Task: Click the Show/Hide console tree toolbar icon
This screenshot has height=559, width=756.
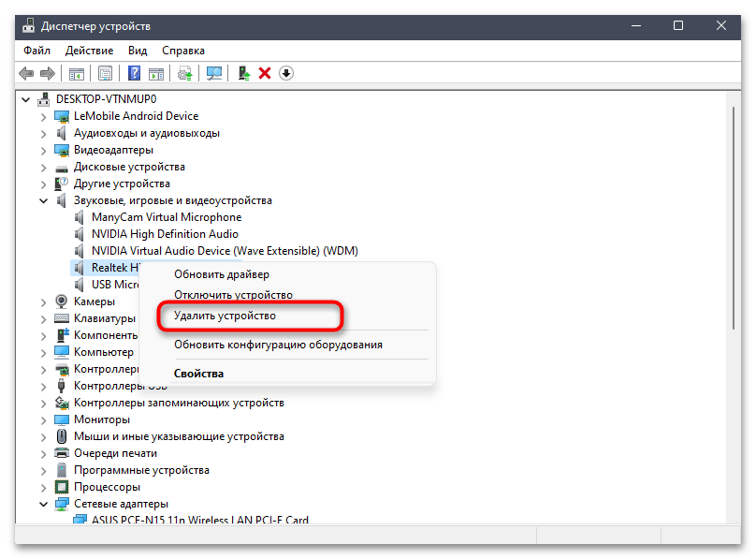Action: pyautogui.click(x=77, y=73)
